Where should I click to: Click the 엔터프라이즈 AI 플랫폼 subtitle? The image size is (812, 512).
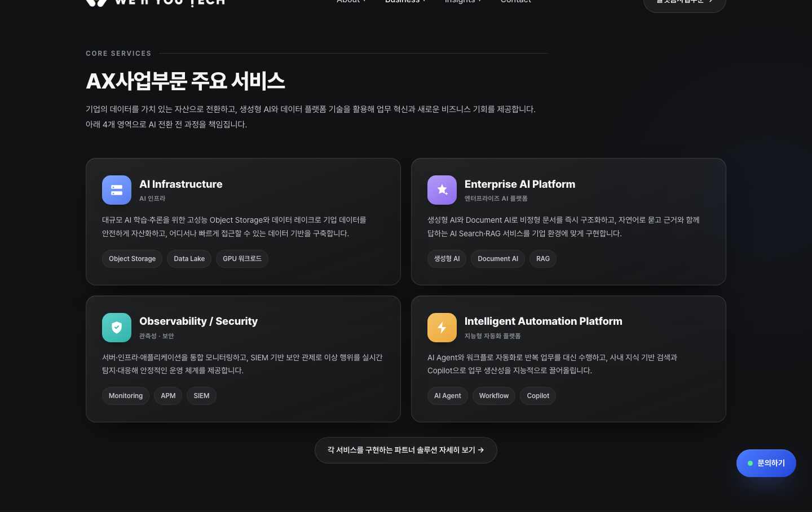point(496,198)
